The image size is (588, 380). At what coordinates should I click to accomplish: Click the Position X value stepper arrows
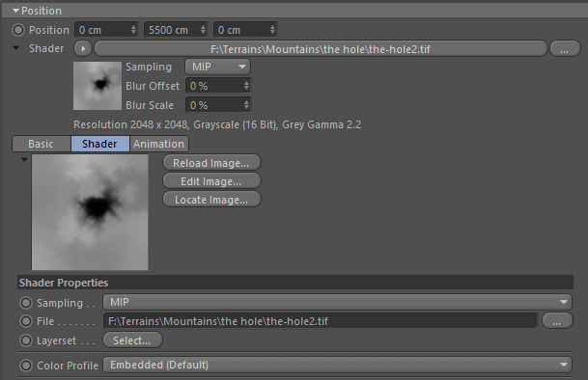pos(133,30)
